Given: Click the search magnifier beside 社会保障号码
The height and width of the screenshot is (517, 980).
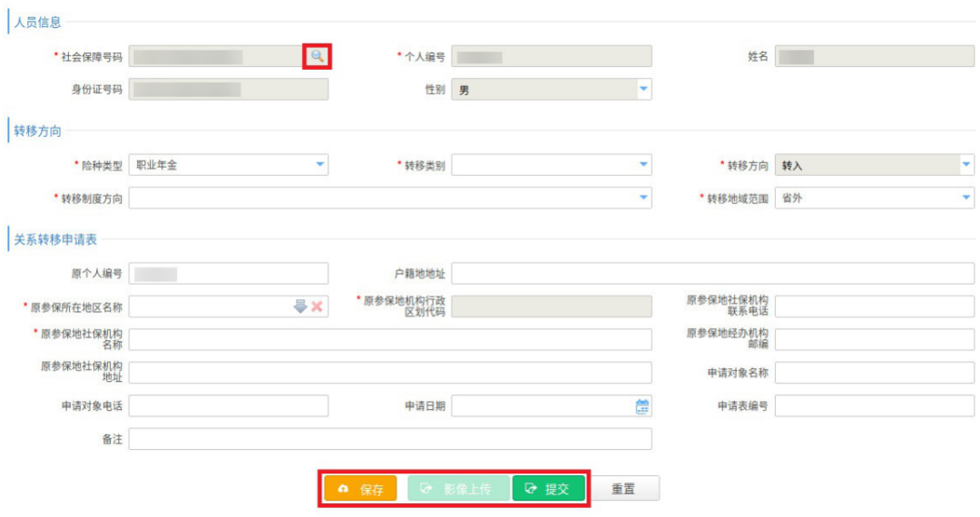Looking at the screenshot, I should [317, 56].
